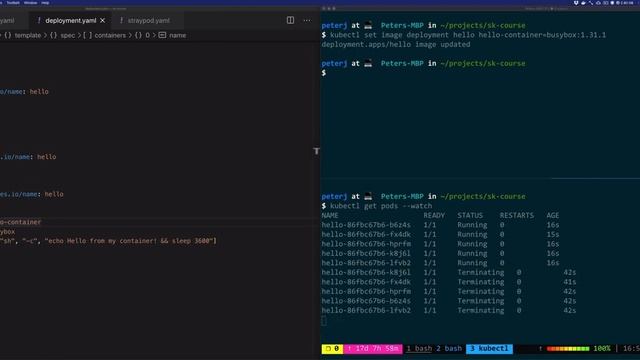Click Running pod hello-86fbc67b6-b6z4s row

440,225
